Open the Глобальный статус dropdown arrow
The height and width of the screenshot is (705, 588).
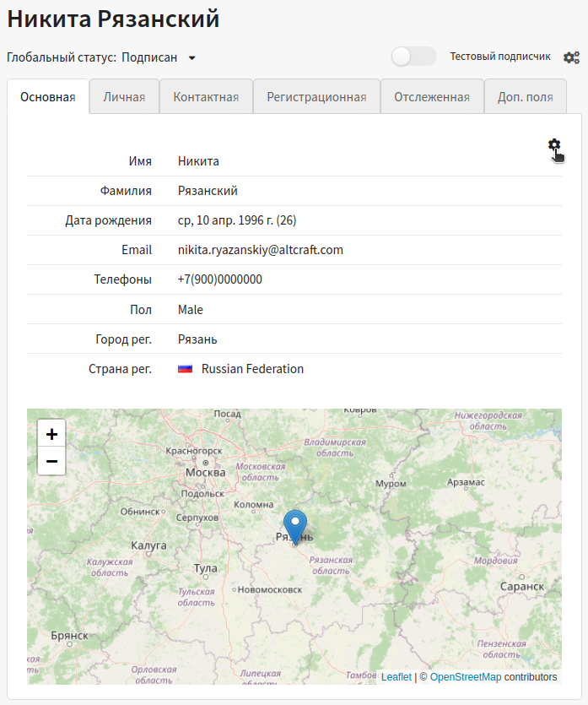192,58
